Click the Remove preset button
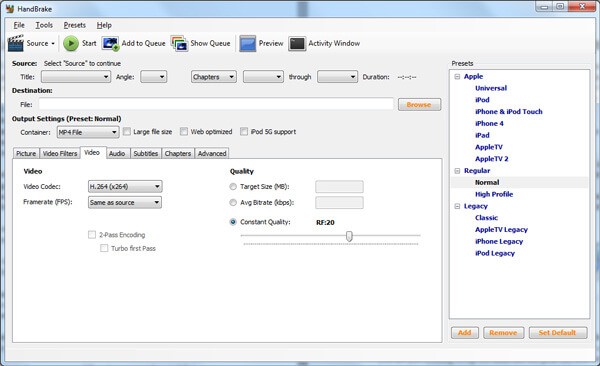600x366 pixels. [503, 333]
